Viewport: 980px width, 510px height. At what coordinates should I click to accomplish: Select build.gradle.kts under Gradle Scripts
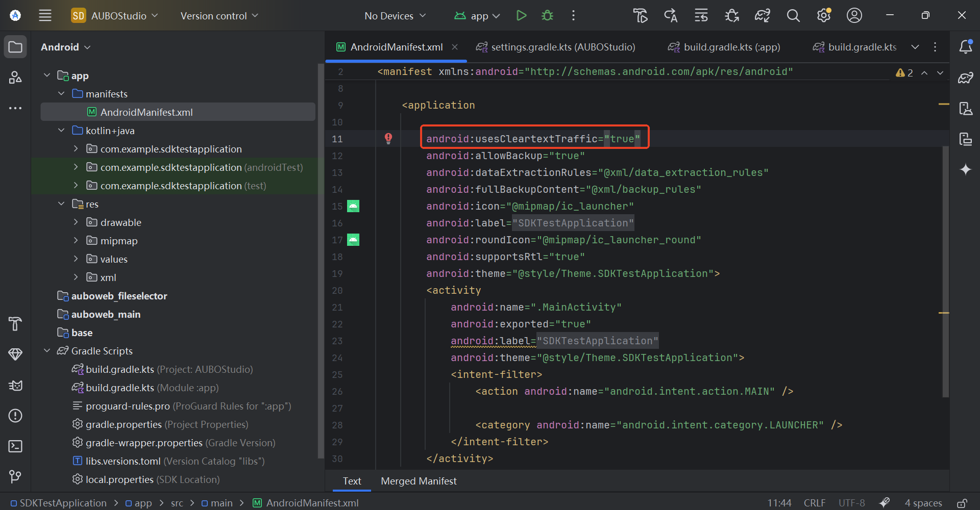[119, 369]
